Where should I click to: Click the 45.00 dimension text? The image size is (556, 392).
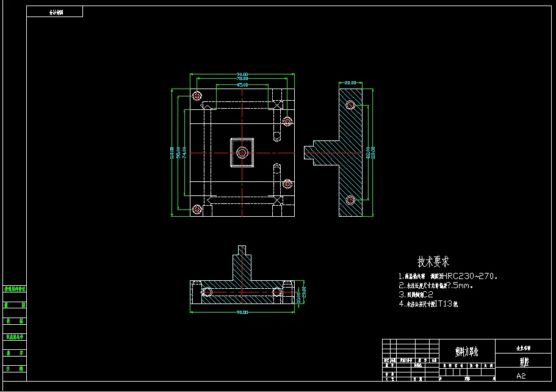click(242, 85)
